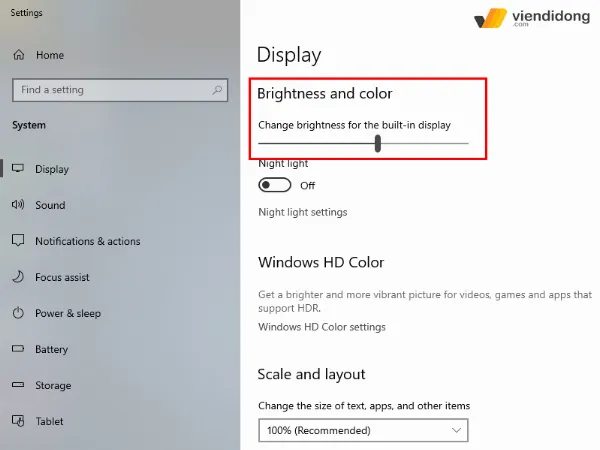
Task: Click the brightness slider handle
Action: pos(378,143)
